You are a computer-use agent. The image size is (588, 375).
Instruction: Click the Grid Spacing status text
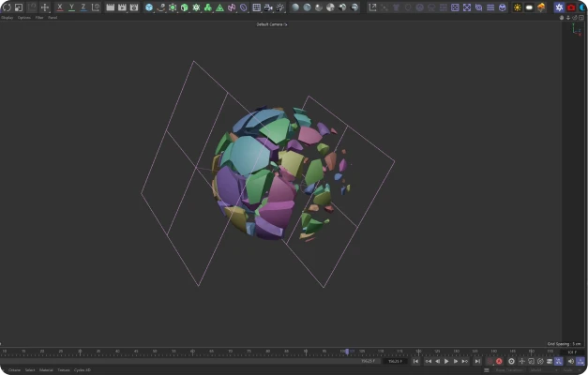(564, 344)
